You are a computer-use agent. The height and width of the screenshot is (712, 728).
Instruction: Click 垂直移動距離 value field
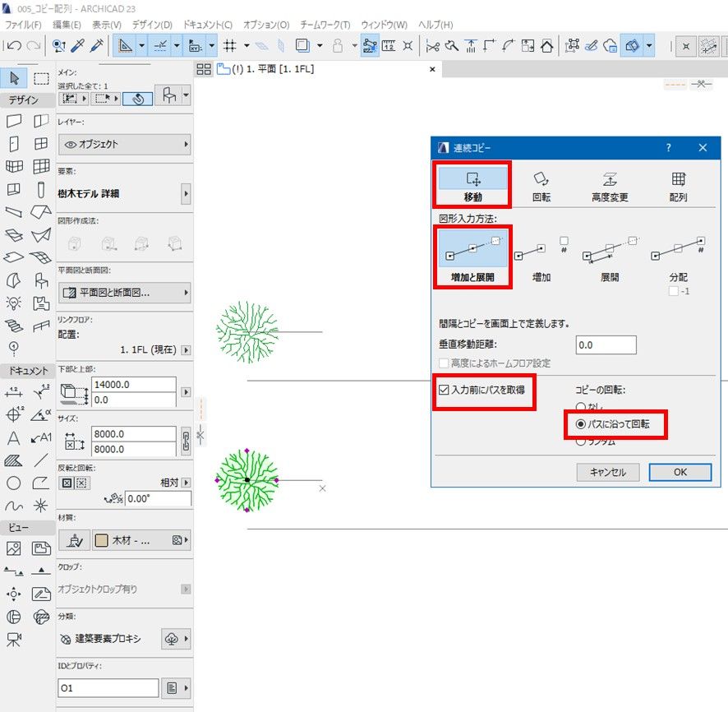[x=606, y=345]
